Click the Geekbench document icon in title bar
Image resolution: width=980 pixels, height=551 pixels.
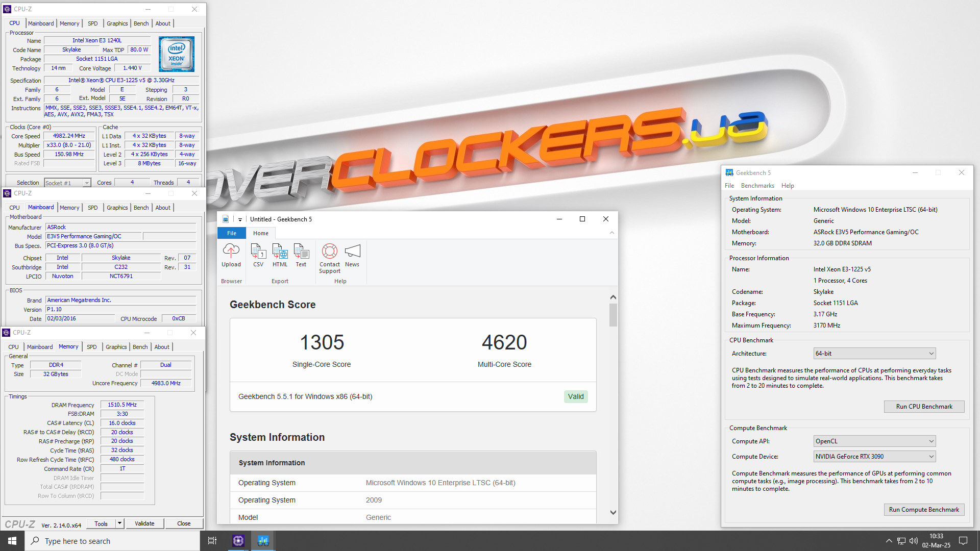point(226,219)
